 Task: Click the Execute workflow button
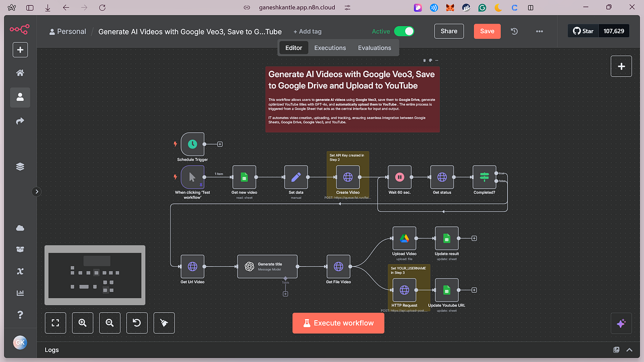[x=338, y=323]
